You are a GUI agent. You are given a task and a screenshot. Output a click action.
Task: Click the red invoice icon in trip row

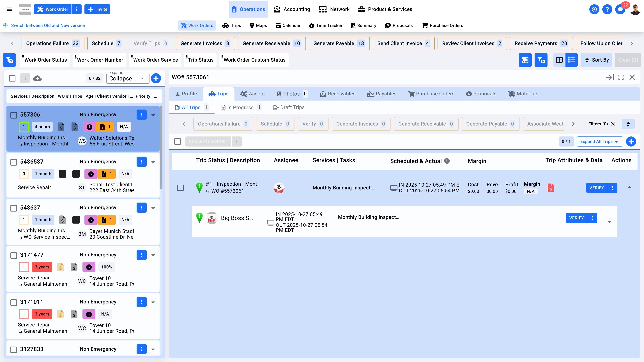pyautogui.click(x=551, y=188)
